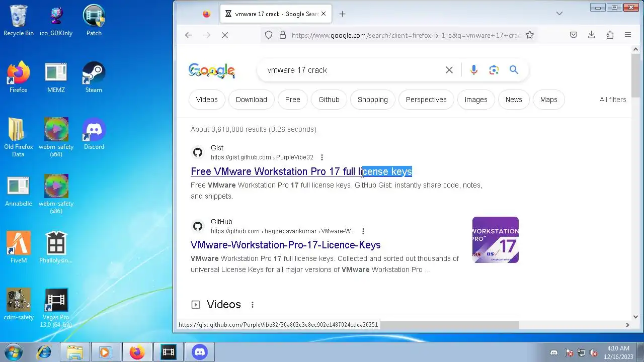Click the Workstation Pro 17 thumbnail image
This screenshot has width=644, height=362.
(496, 240)
